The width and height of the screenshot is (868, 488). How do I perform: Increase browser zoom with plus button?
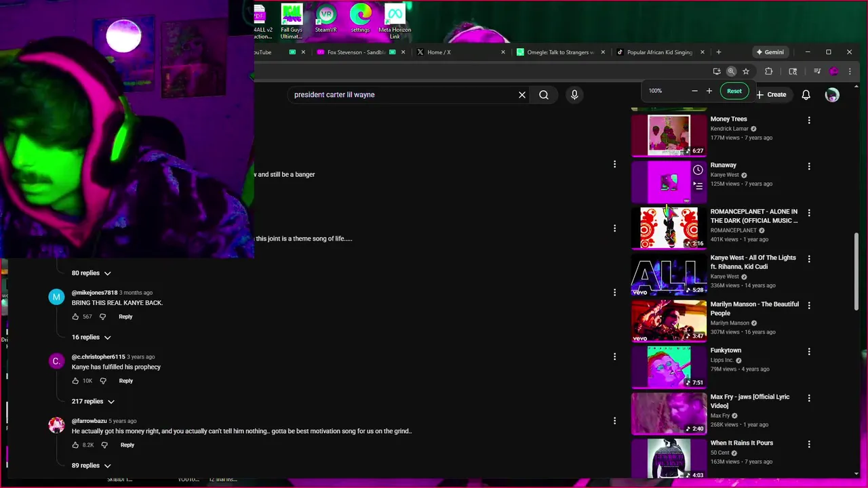coord(709,91)
